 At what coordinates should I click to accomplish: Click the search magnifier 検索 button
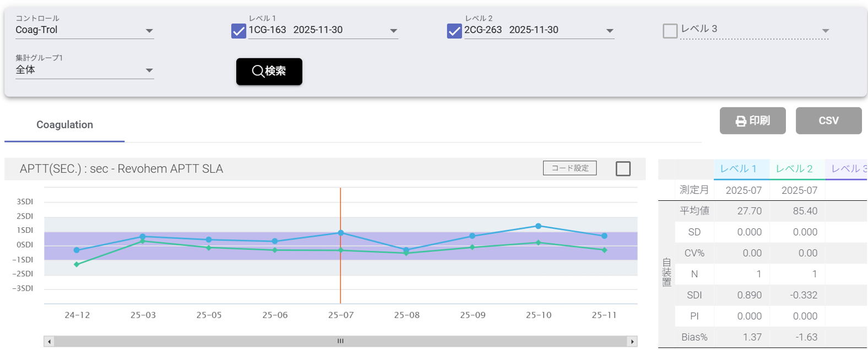coord(269,72)
